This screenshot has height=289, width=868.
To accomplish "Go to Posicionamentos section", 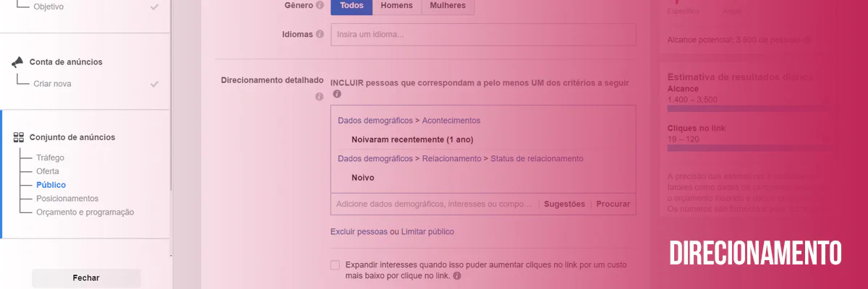I will coord(67,198).
